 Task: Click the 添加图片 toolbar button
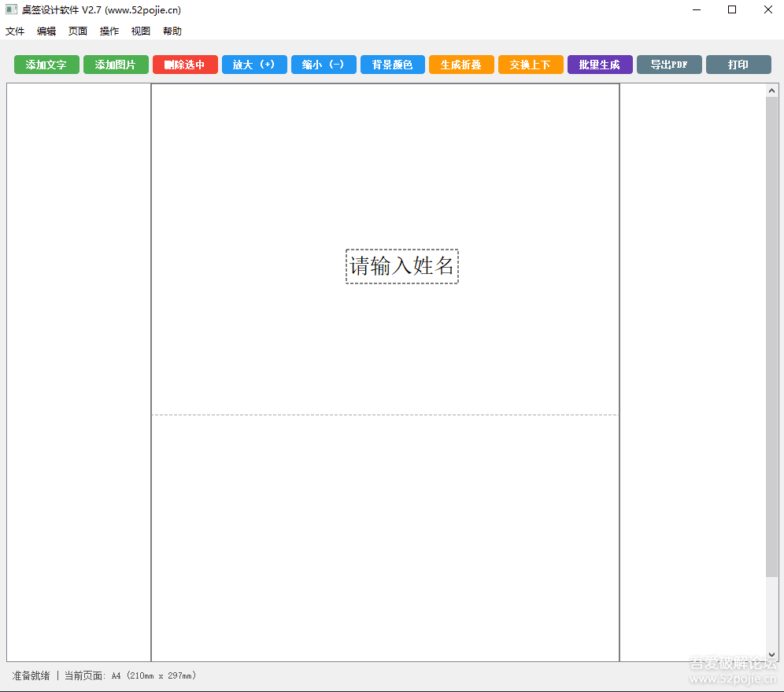116,65
